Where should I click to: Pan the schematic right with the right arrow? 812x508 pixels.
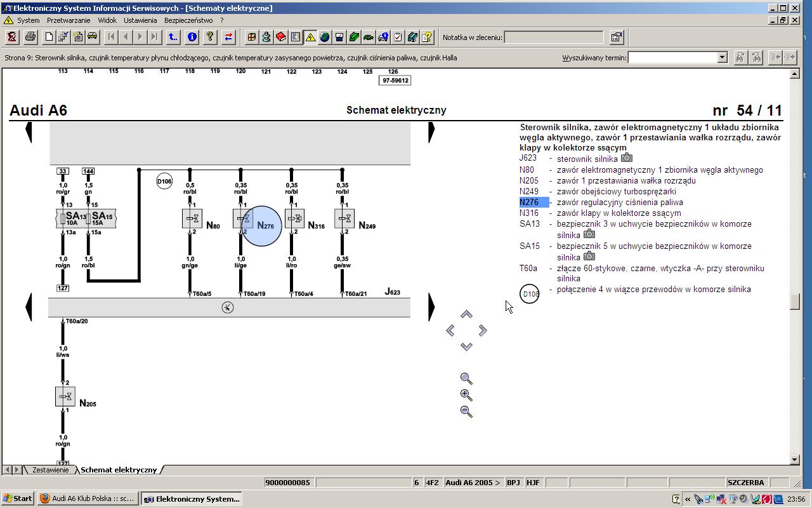click(x=483, y=330)
